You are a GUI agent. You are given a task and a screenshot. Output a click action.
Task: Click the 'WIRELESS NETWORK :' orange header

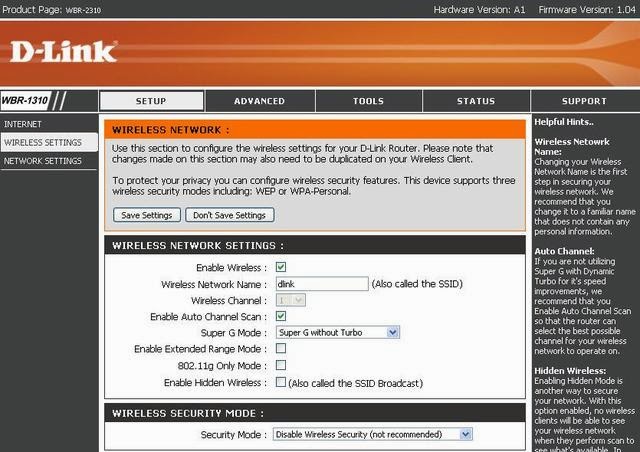tap(171, 130)
